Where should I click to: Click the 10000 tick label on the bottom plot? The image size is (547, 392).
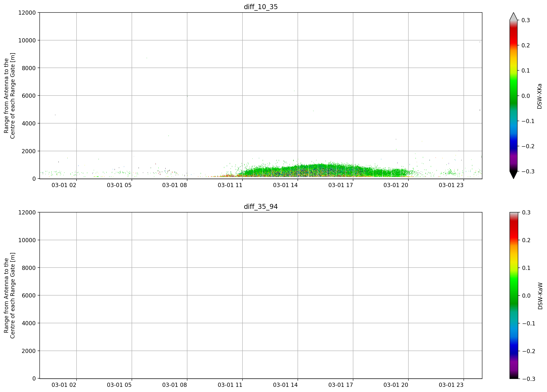coord(27,240)
